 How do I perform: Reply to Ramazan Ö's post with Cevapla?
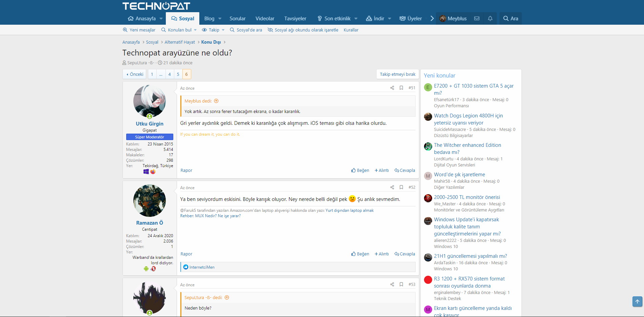point(405,254)
